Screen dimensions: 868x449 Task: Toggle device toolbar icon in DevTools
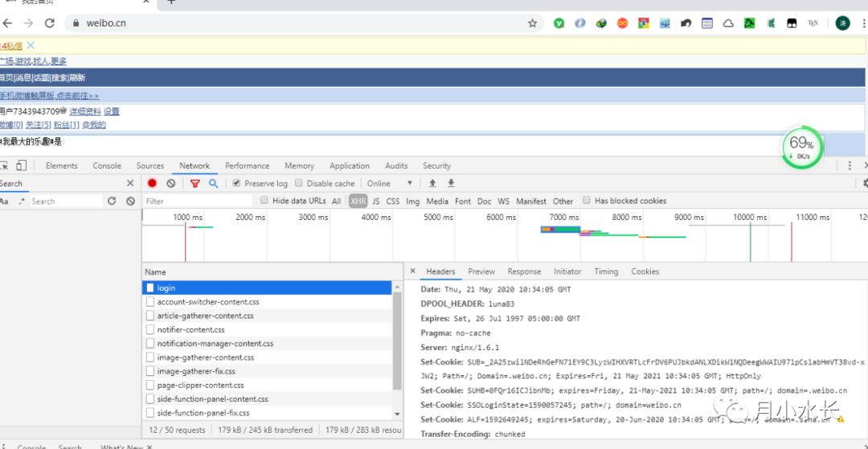coord(22,165)
